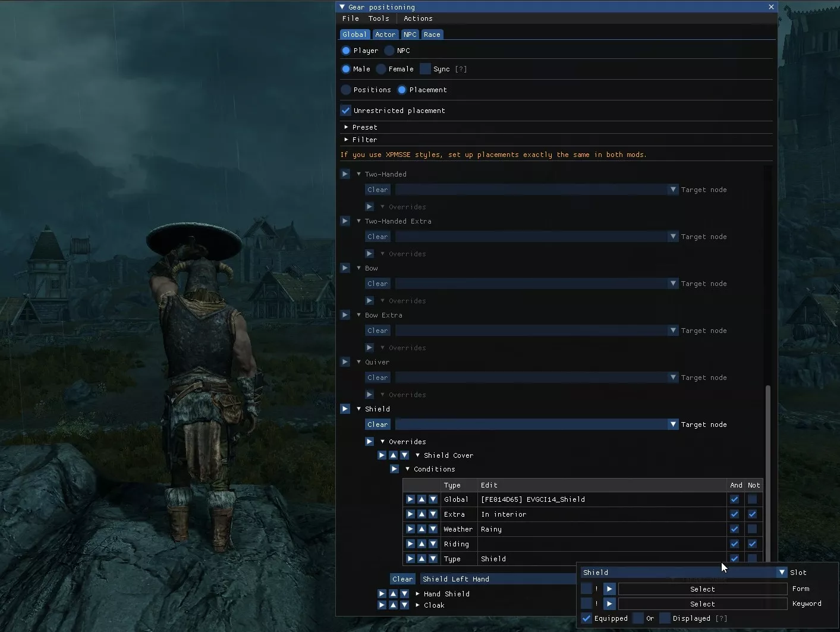Switch to the NPC tab
840x632 pixels.
410,34
